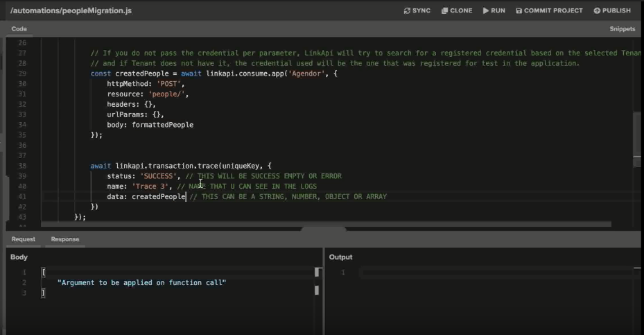Click line number 38 in the gutter

coord(21,166)
